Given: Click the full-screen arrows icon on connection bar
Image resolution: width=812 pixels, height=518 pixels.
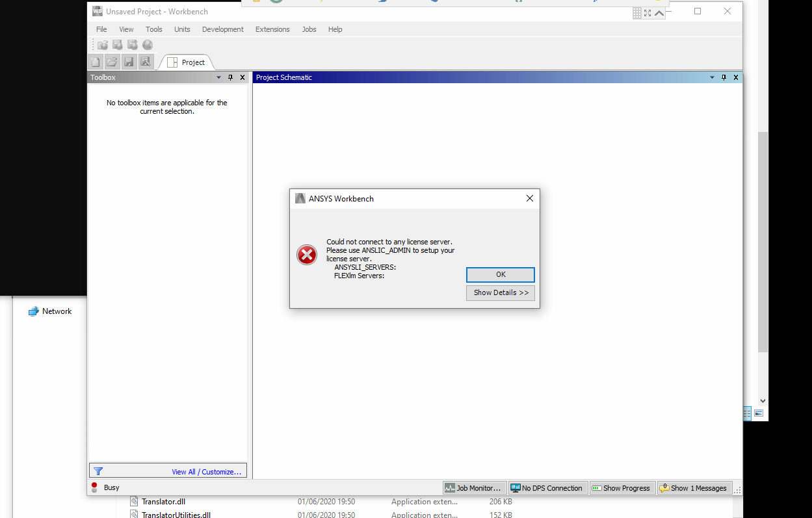Looking at the screenshot, I should pos(648,13).
